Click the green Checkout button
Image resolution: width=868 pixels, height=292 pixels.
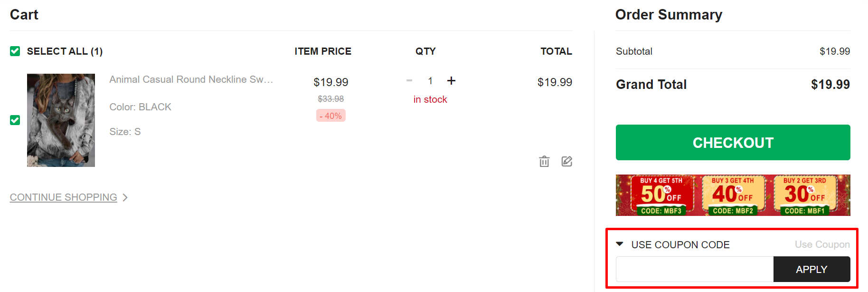[733, 143]
